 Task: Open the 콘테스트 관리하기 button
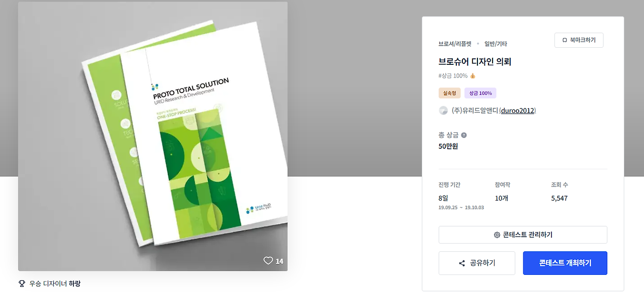click(523, 235)
